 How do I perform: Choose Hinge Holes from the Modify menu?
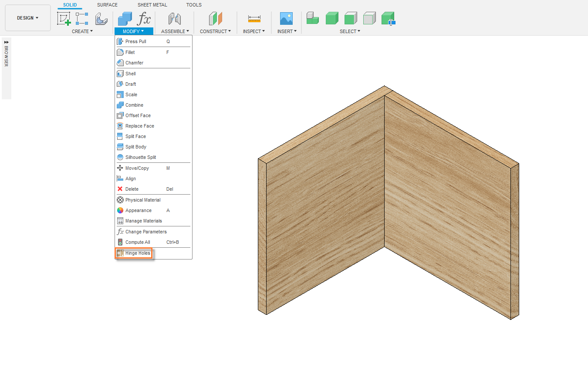(138, 253)
